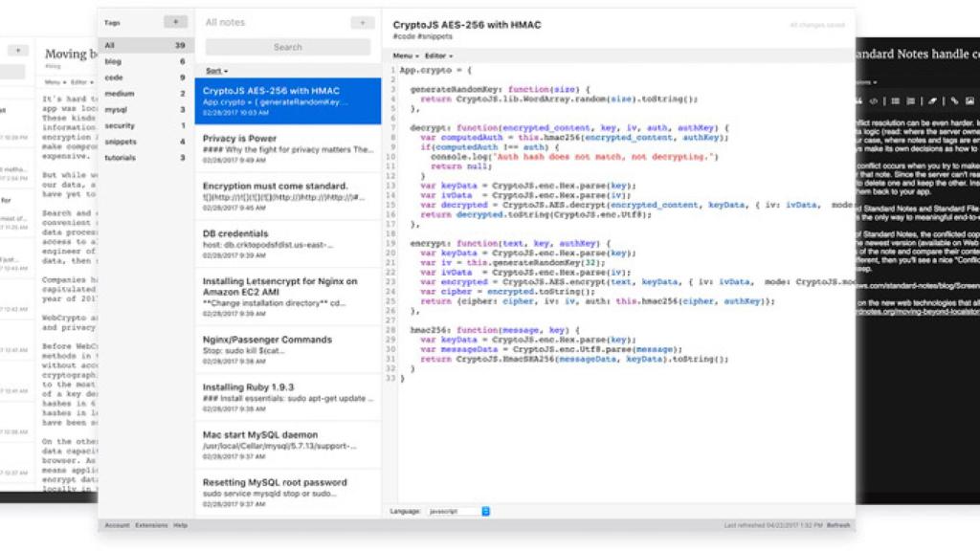Click Account in the bottom bar

pyautogui.click(x=117, y=525)
